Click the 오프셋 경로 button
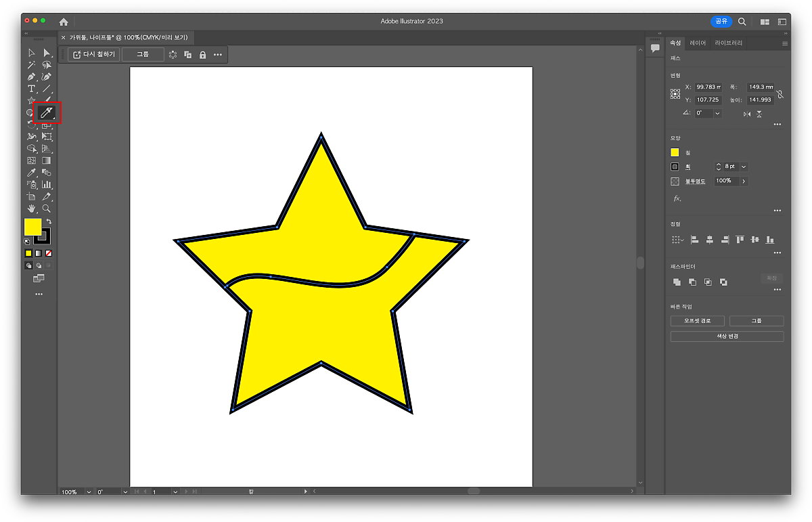The image size is (812, 522). [x=698, y=321]
